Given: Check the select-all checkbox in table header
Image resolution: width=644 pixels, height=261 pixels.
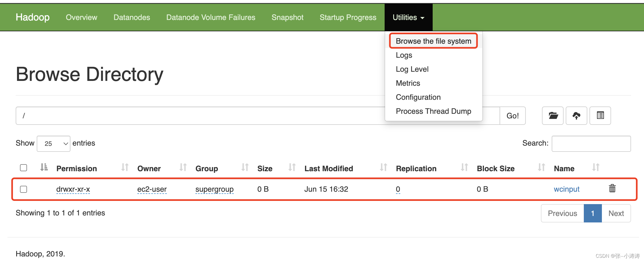Looking at the screenshot, I should 23,168.
